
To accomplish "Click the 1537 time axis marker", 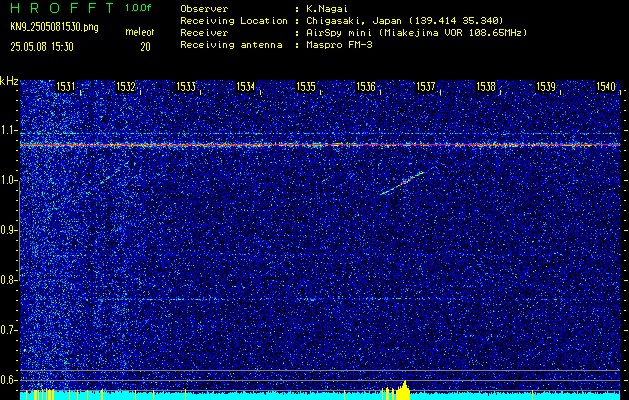I will pos(426,87).
